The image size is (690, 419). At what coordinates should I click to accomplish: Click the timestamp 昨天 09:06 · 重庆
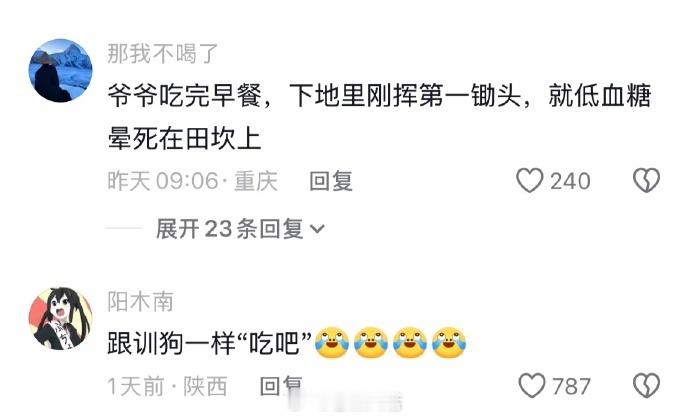pos(193,181)
